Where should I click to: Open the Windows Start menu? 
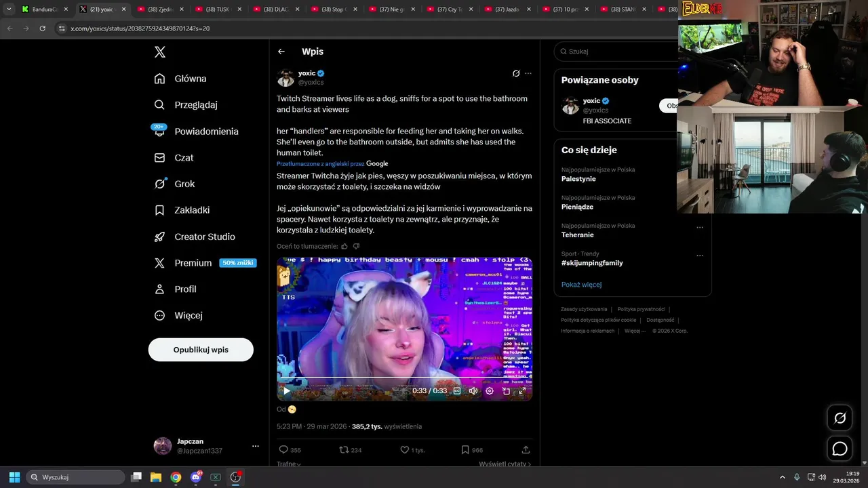pyautogui.click(x=14, y=477)
